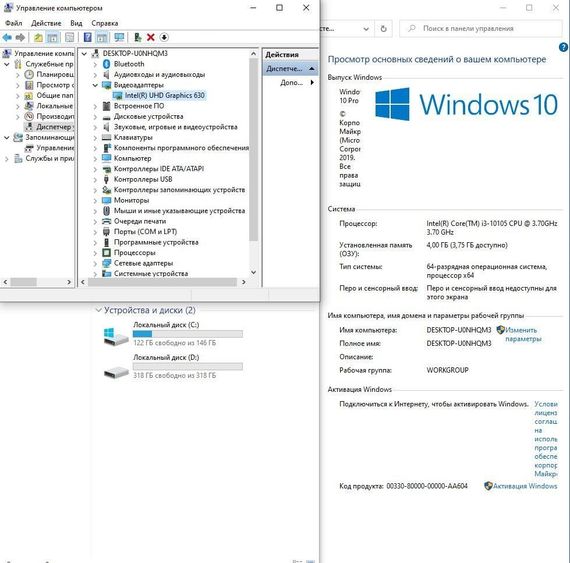570x563 pixels.
Task: Click the C: drive usage bar
Action: pyautogui.click(x=188, y=334)
